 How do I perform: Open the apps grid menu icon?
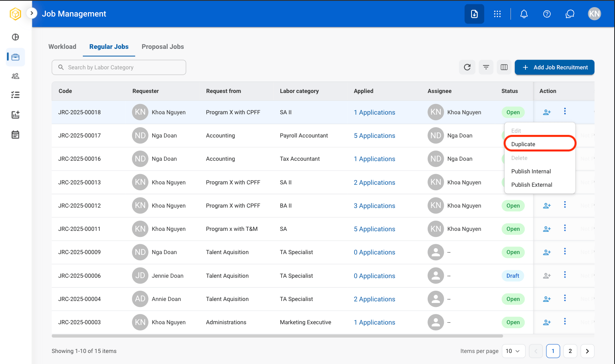click(497, 14)
